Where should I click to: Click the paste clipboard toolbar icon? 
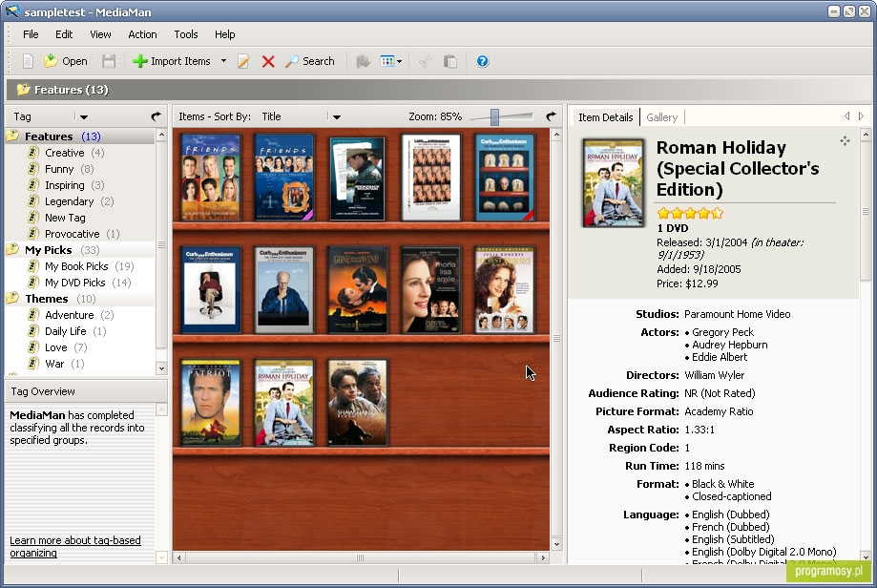(450, 61)
